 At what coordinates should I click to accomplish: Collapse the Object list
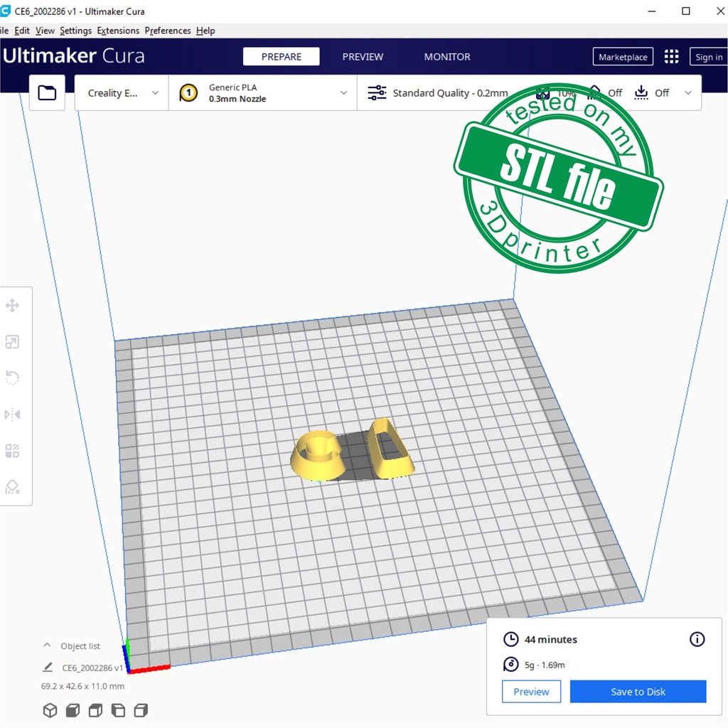click(x=48, y=646)
